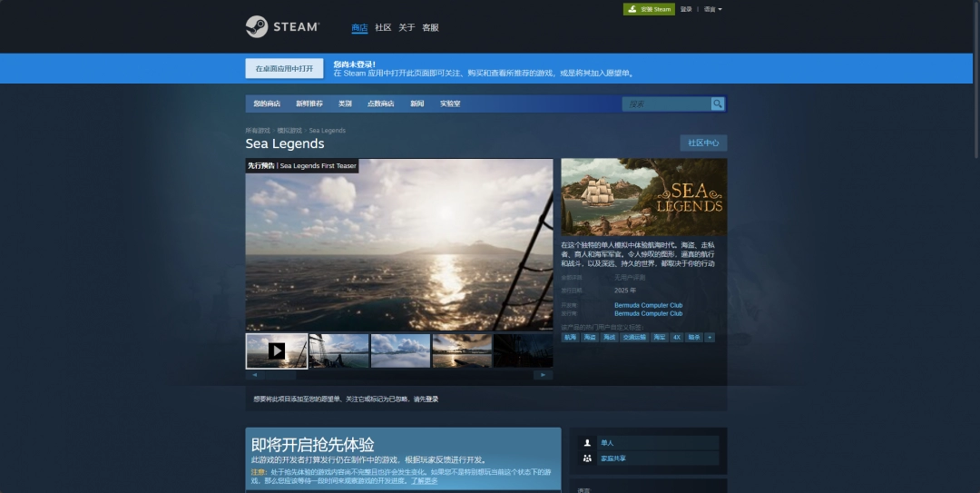
Task: Open the 语言 language dropdown
Action: [x=713, y=9]
